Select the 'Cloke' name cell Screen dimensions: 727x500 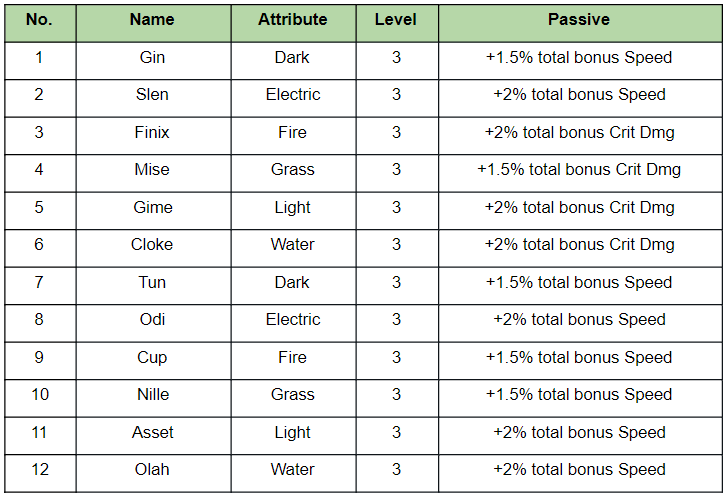(152, 245)
